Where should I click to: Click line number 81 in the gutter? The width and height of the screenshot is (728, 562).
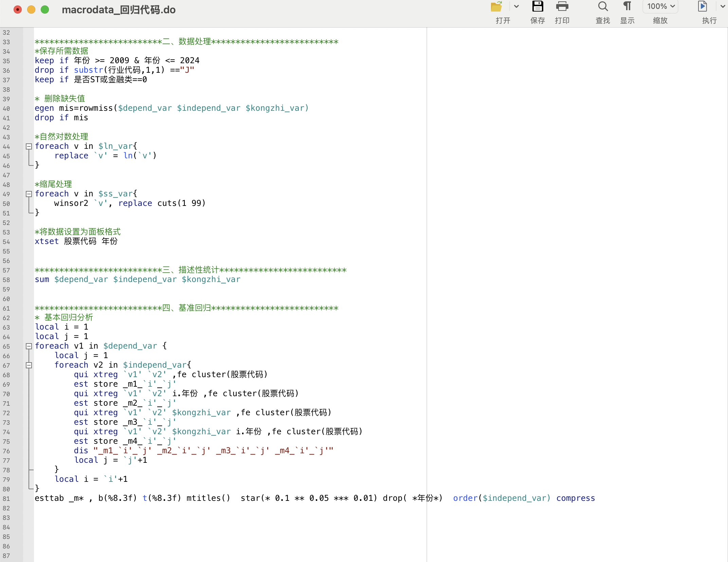coord(6,499)
